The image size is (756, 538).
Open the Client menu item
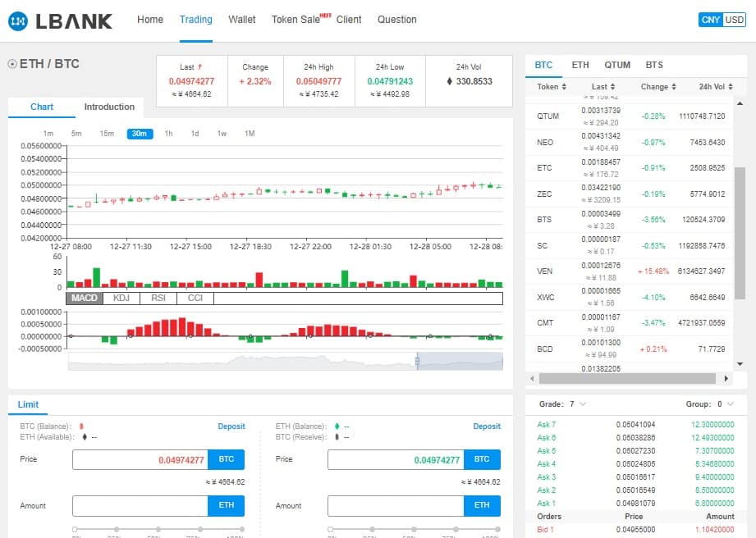pyautogui.click(x=349, y=20)
